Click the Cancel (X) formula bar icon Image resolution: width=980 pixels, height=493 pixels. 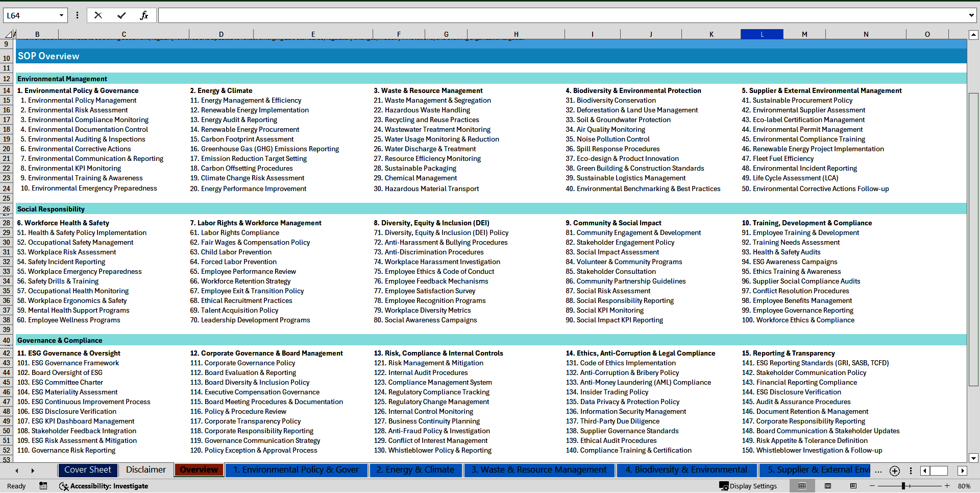click(98, 15)
